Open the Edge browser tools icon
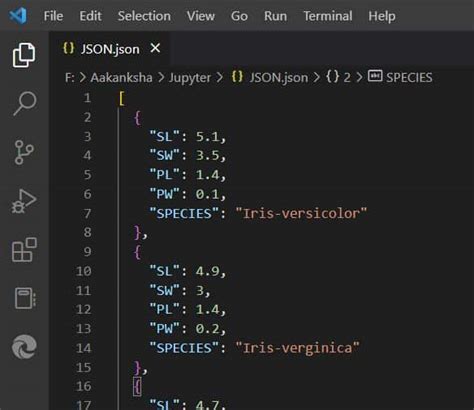The height and width of the screenshot is (410, 474). click(x=24, y=347)
